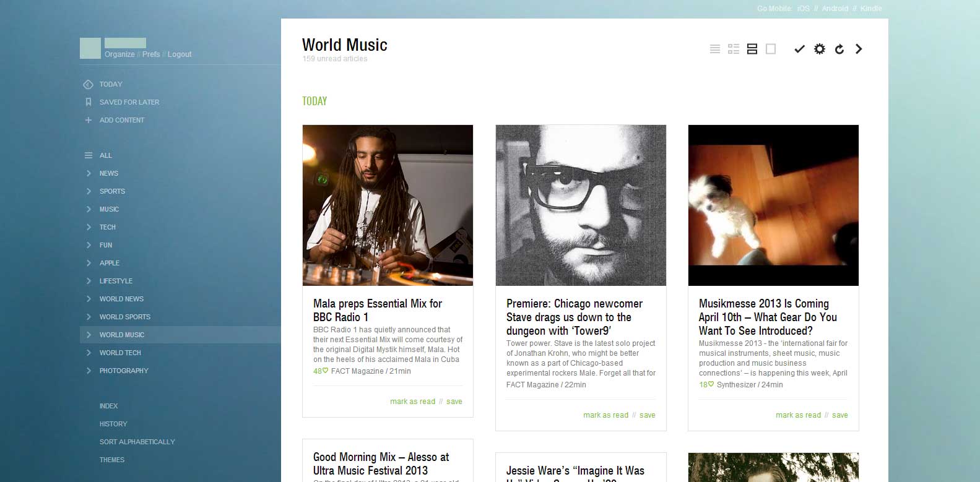This screenshot has height=482, width=980.
Task: Open the dog video thumbnail
Action: pyautogui.click(x=773, y=205)
